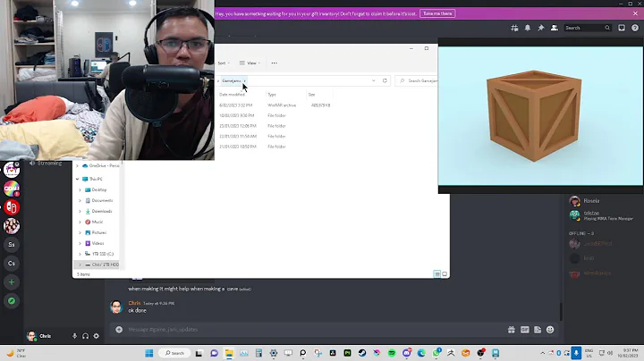Open Microsoft Edge from the taskbar
Image resolution: width=644 pixels, height=361 pixels.
point(421,353)
